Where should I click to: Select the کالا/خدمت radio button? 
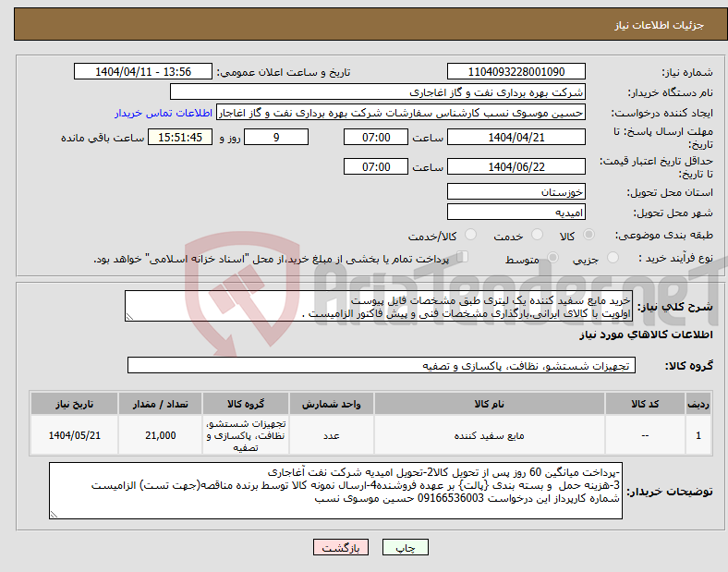click(x=471, y=235)
